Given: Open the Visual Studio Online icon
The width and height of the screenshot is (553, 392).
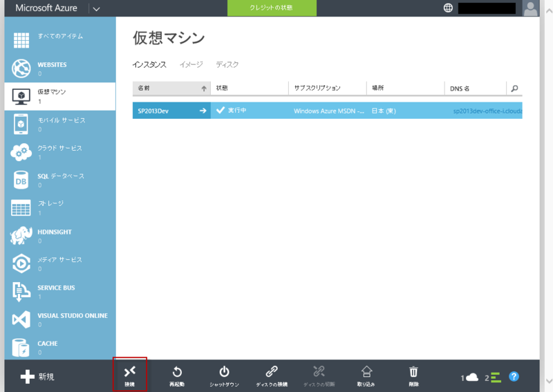Looking at the screenshot, I should click(x=21, y=319).
